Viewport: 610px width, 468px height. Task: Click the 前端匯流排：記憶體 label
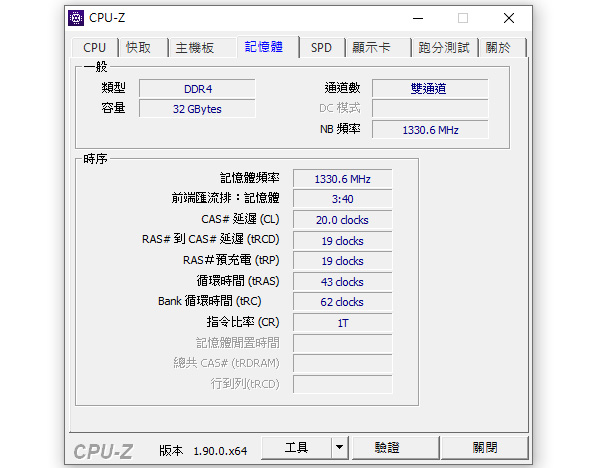[226, 198]
